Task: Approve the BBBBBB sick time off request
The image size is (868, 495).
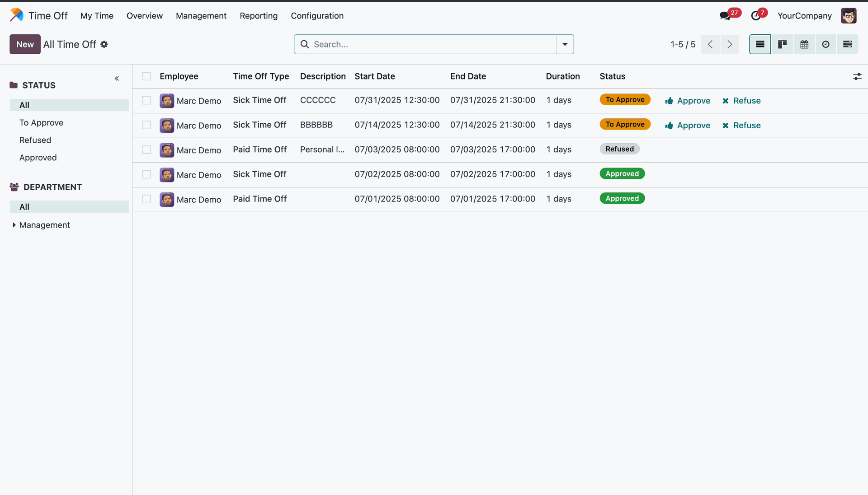Action: [x=688, y=126]
